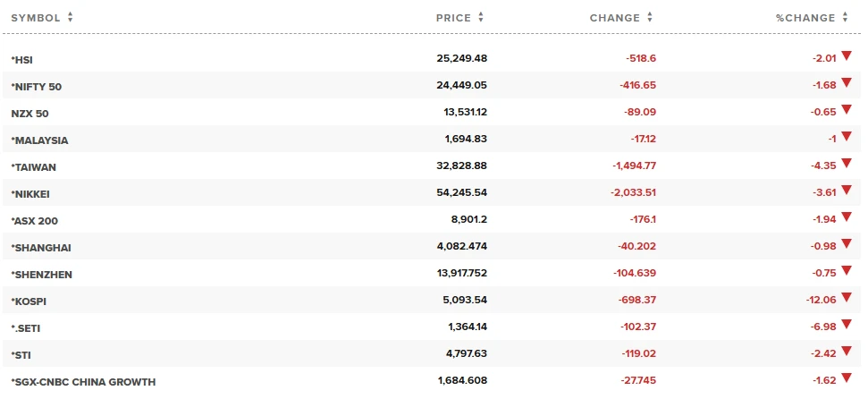The image size is (868, 399).
Task: Open the *SHENZHEN index link
Action: [x=40, y=274]
